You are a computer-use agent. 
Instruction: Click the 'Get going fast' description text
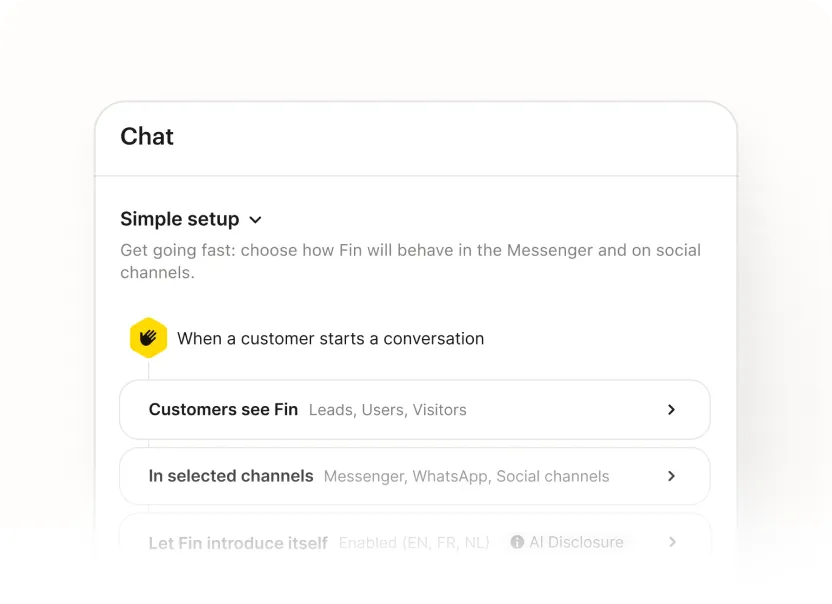tap(410, 261)
